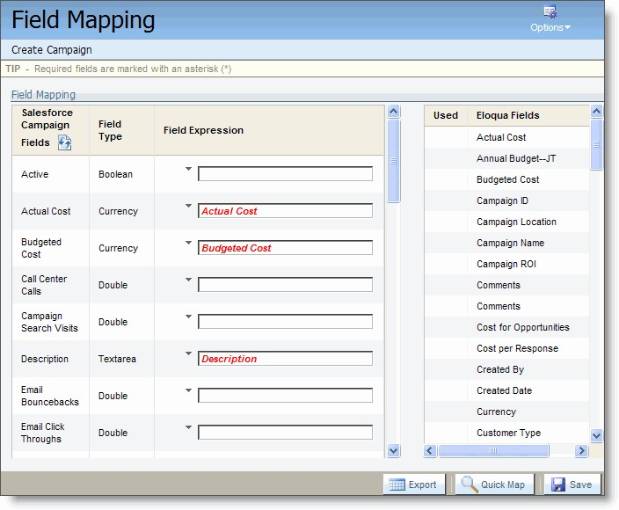Click the Save button label
619x510 pixels.
580,485
